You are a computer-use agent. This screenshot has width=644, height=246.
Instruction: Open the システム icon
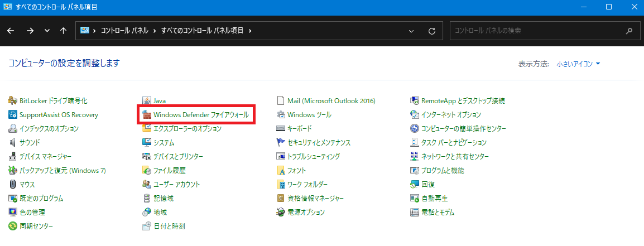pos(146,142)
